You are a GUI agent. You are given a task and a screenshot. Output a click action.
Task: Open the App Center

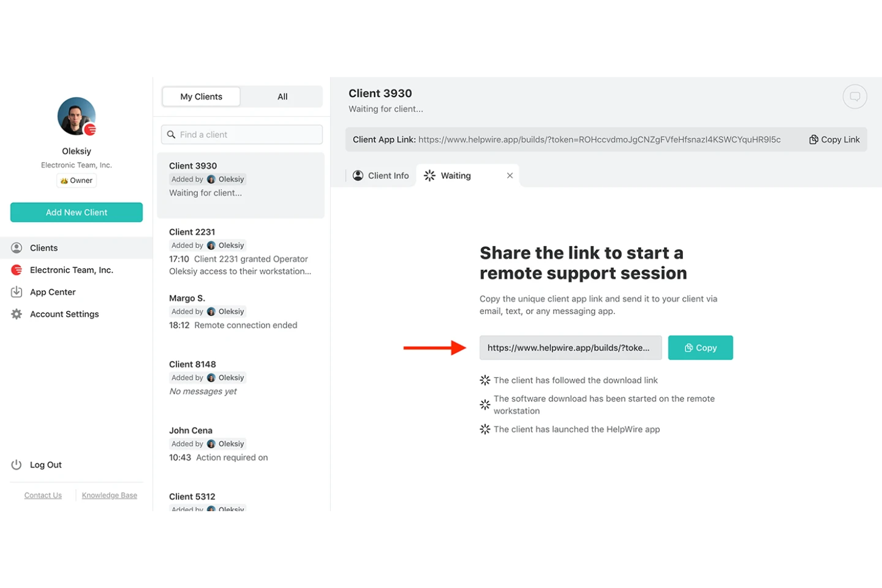pyautogui.click(x=52, y=292)
